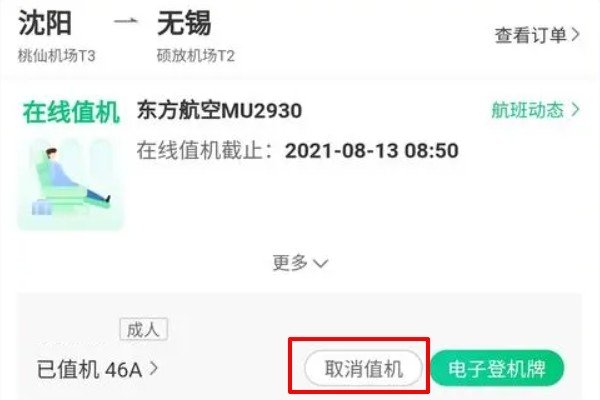
Task: Tap the green chevron after 航班动态
Action: (x=575, y=110)
